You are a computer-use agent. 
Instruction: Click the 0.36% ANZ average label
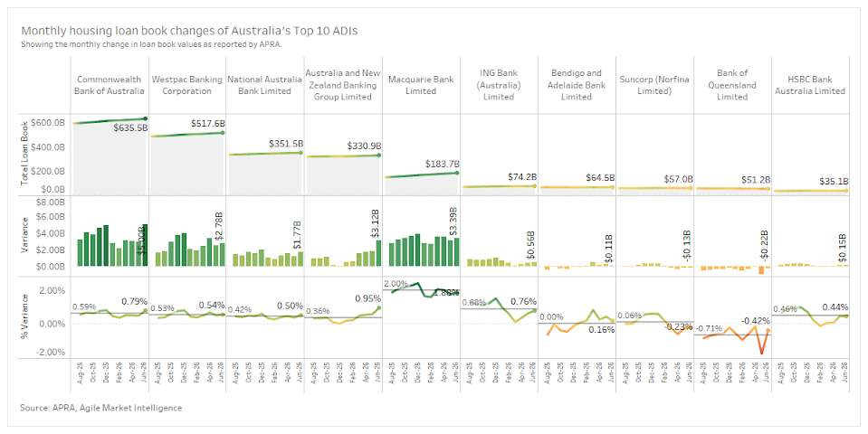(319, 311)
